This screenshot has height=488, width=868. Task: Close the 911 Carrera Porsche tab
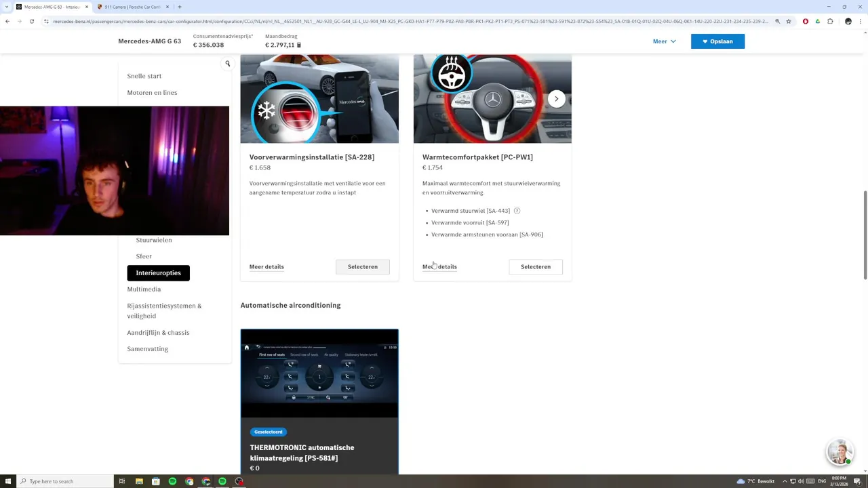167,7
